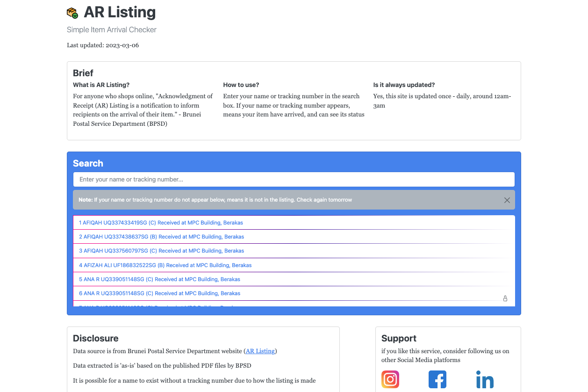Pick result 5 ANA R entry
588x392 pixels.
coord(159,279)
